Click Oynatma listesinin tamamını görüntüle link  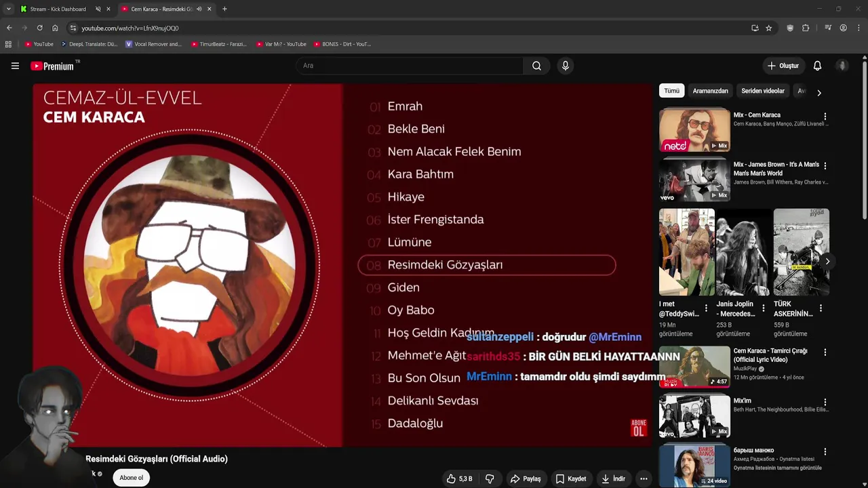click(777, 468)
